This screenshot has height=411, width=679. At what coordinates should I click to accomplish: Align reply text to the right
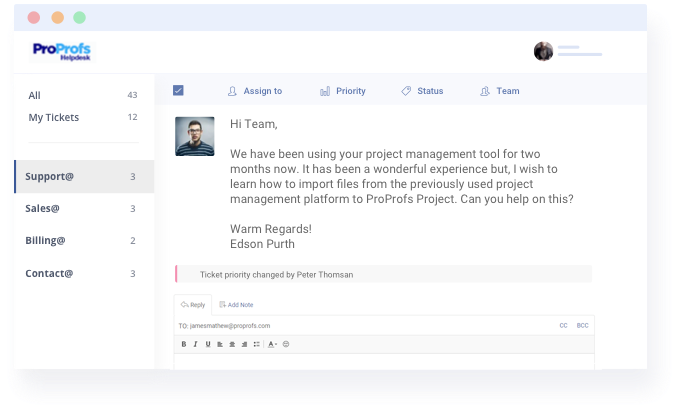point(244,344)
